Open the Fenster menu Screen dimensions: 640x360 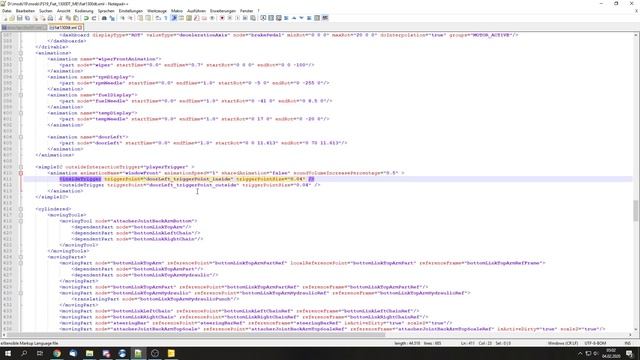(x=246, y=11)
